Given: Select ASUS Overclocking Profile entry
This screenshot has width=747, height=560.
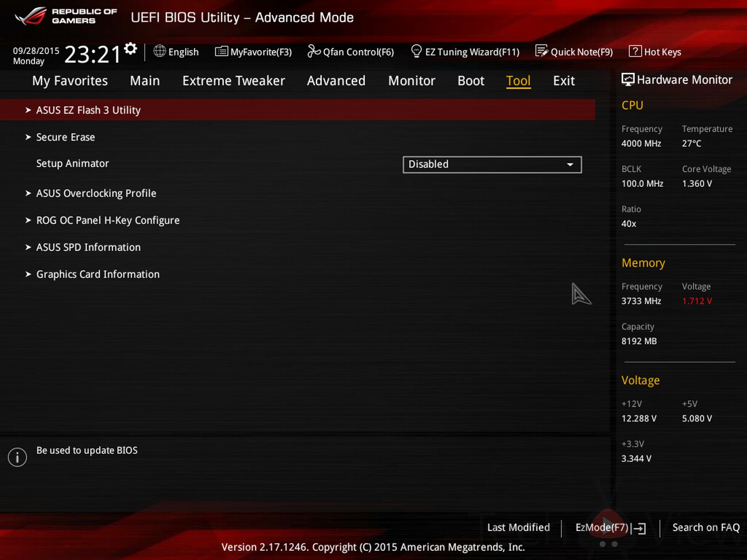Looking at the screenshot, I should [96, 193].
